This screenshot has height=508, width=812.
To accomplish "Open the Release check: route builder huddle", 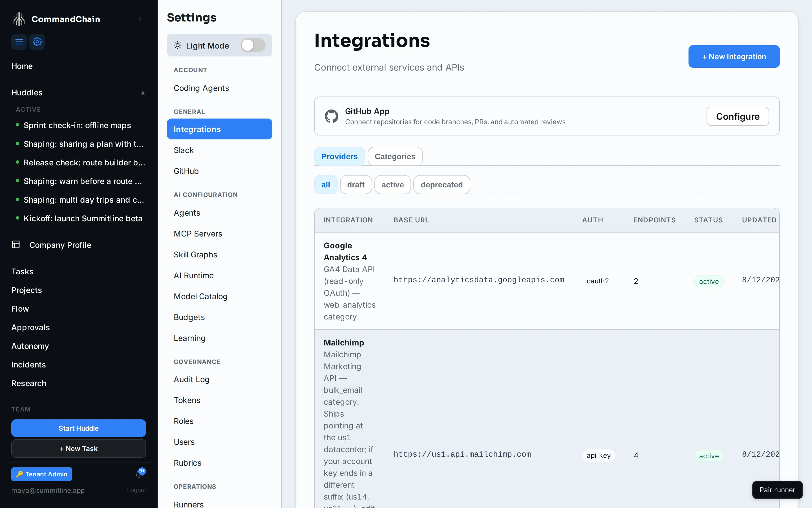I will [84, 163].
